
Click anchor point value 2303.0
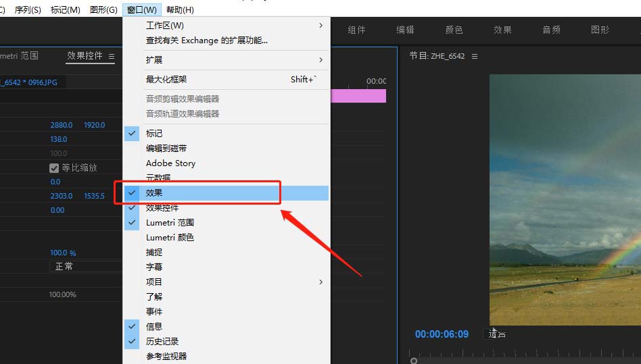pos(62,196)
